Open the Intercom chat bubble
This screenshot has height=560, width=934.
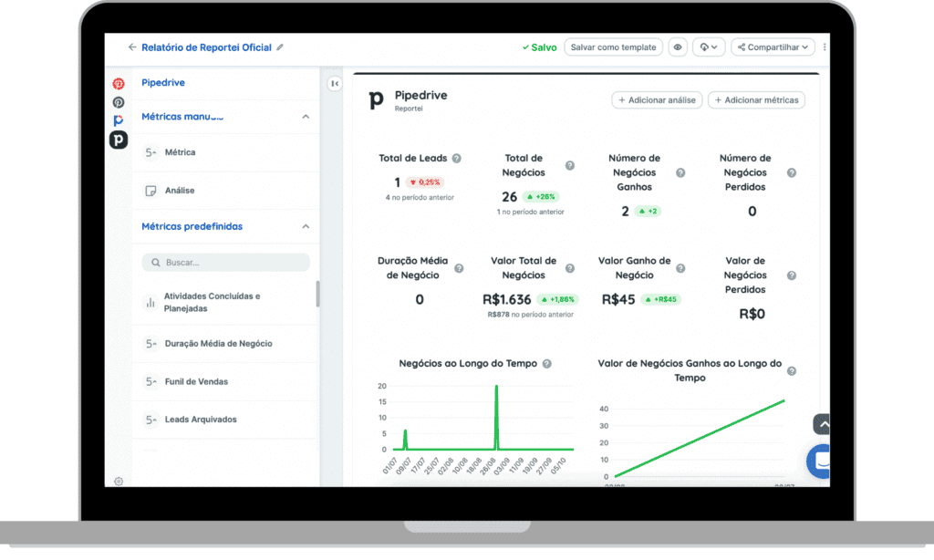point(818,461)
